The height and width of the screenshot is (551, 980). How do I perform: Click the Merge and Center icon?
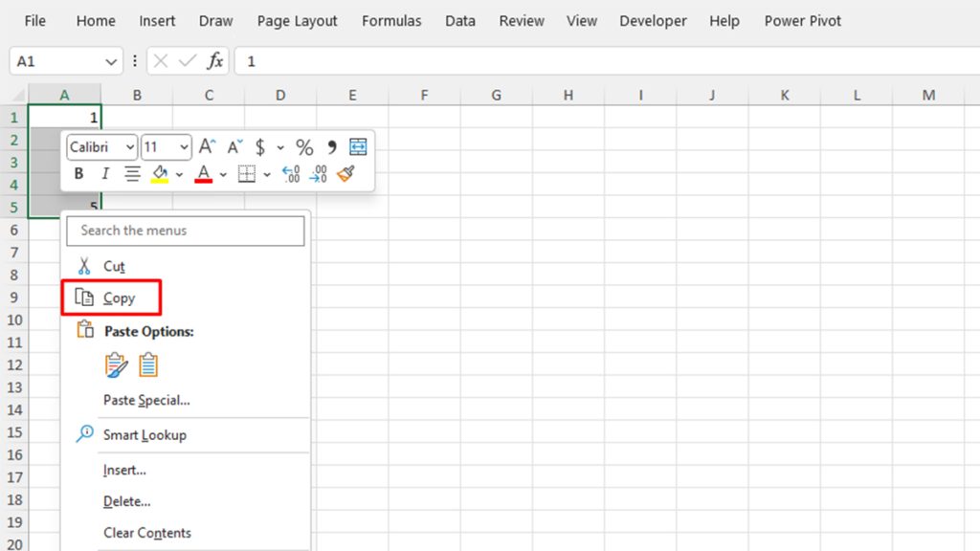coord(358,145)
